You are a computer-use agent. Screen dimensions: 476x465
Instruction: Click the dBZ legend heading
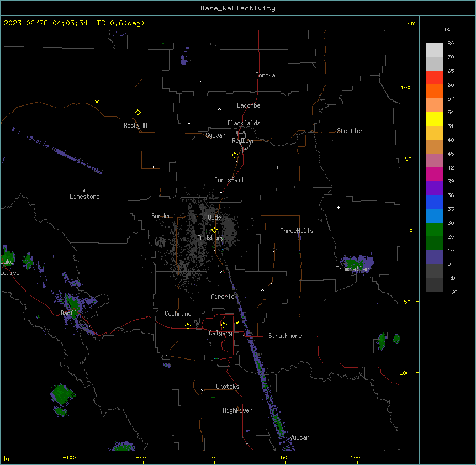(447, 29)
